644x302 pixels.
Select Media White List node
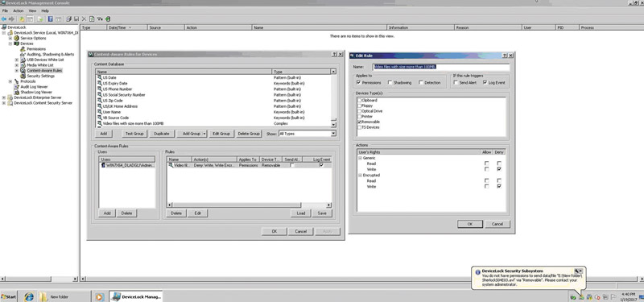39,65
